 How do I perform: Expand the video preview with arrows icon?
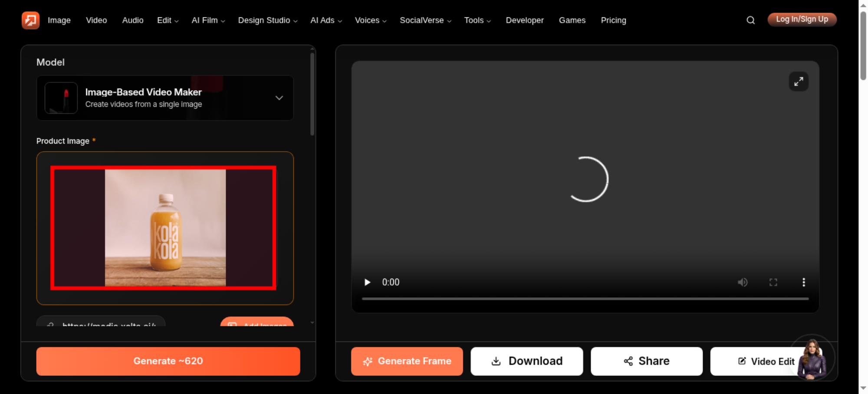click(x=799, y=82)
